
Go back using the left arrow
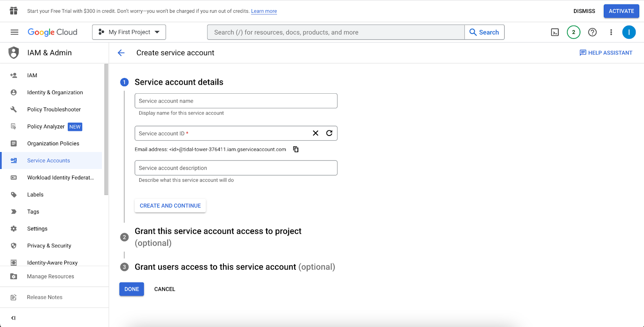click(121, 53)
